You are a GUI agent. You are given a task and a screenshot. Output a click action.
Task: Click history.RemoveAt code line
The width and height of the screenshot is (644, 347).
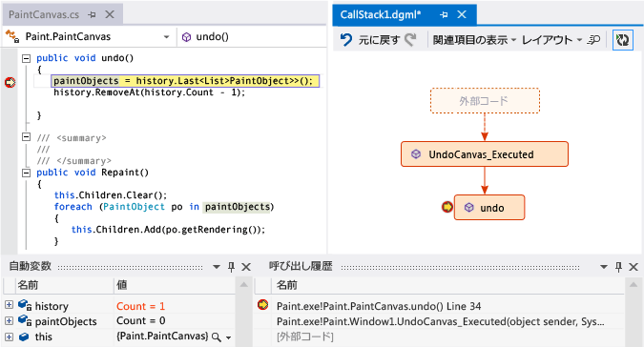point(149,92)
